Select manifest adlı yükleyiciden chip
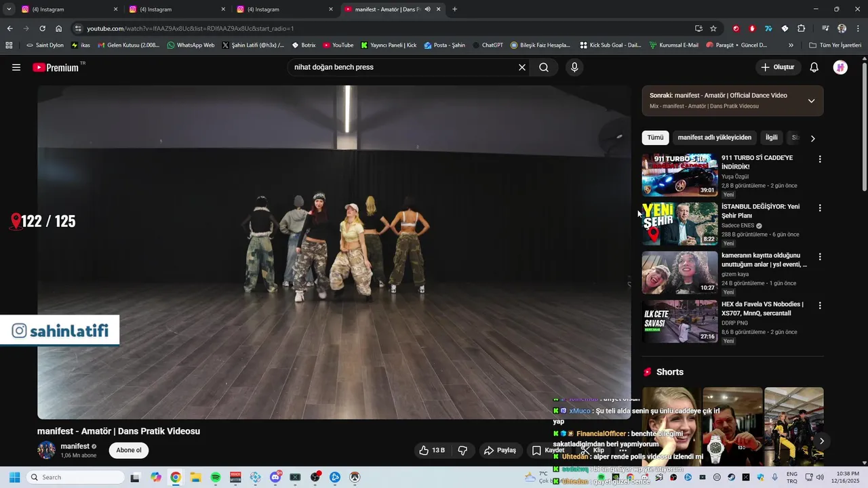The height and width of the screenshot is (488, 868). [x=714, y=138]
